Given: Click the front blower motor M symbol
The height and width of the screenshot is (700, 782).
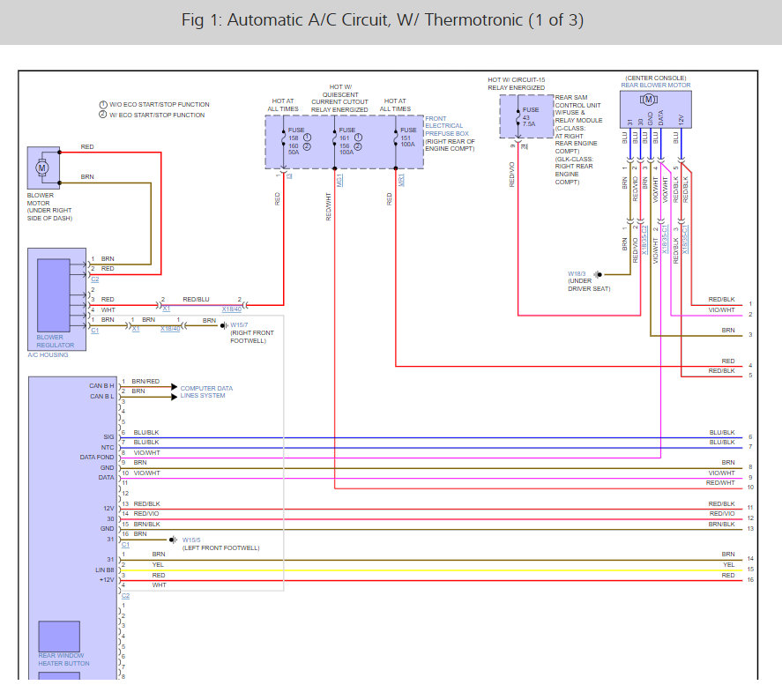Looking at the screenshot, I should pyautogui.click(x=41, y=167).
